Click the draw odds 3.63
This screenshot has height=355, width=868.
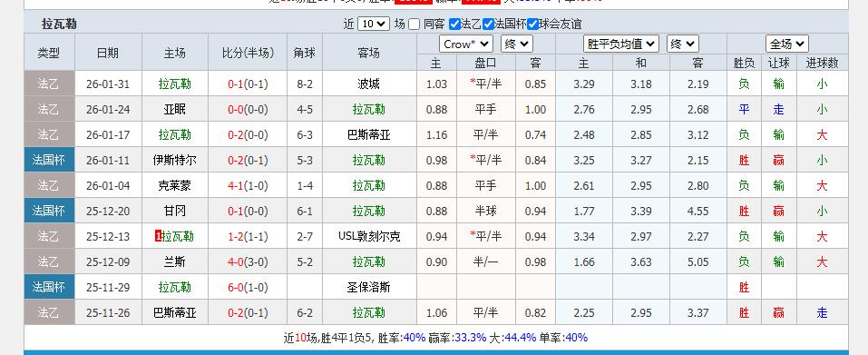tap(641, 262)
